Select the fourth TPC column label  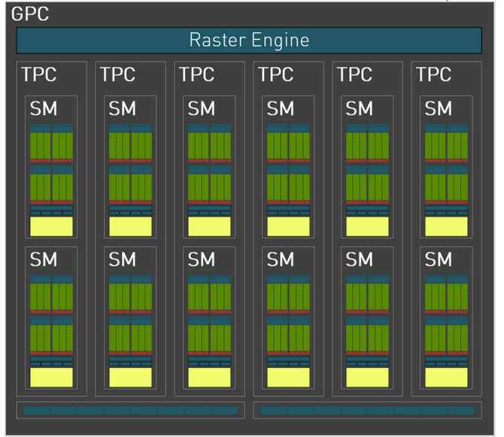pyautogui.click(x=275, y=74)
